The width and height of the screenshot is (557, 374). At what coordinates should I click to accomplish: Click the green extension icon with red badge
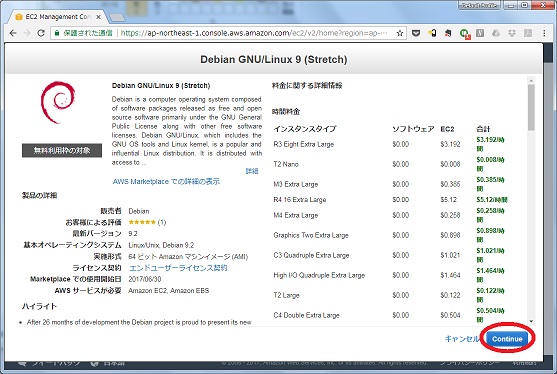pos(464,33)
